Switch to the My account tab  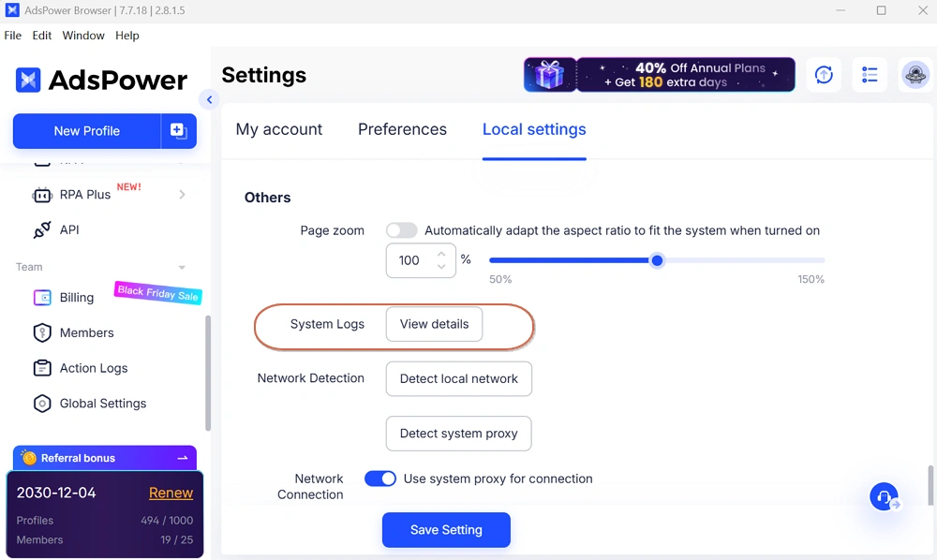coord(278,129)
